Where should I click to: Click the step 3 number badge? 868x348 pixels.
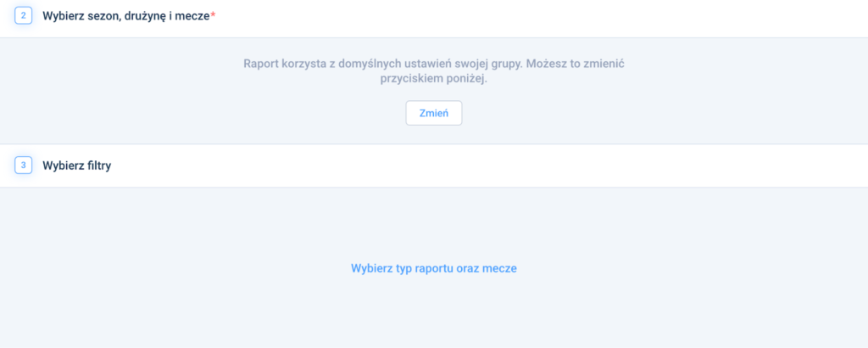coord(23,166)
